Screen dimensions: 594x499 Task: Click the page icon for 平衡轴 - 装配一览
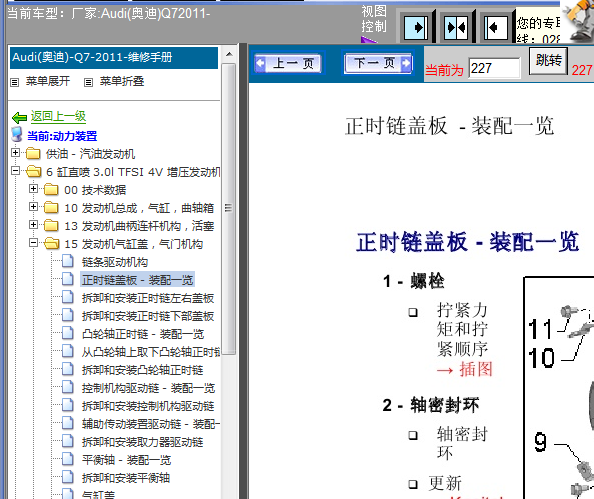tap(68, 459)
